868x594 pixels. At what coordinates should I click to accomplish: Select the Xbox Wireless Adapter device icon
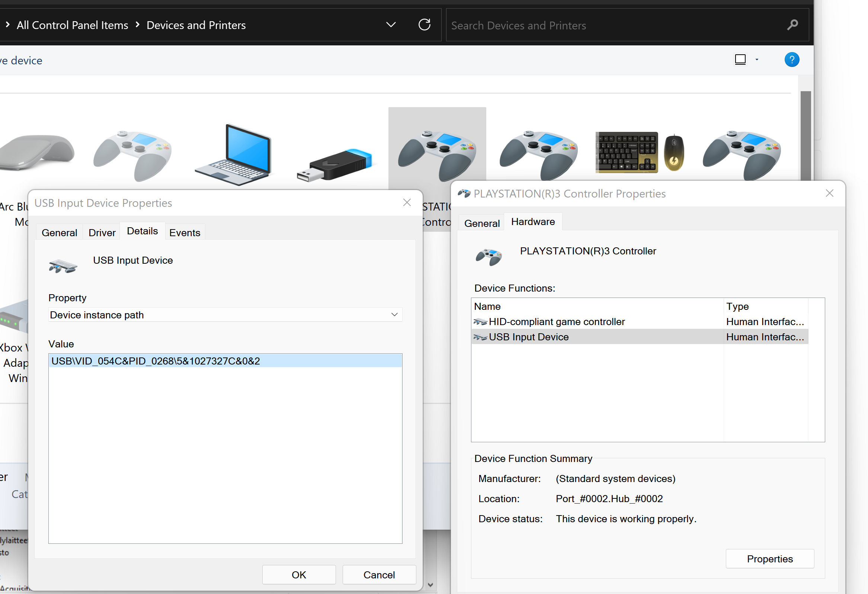coord(14,316)
